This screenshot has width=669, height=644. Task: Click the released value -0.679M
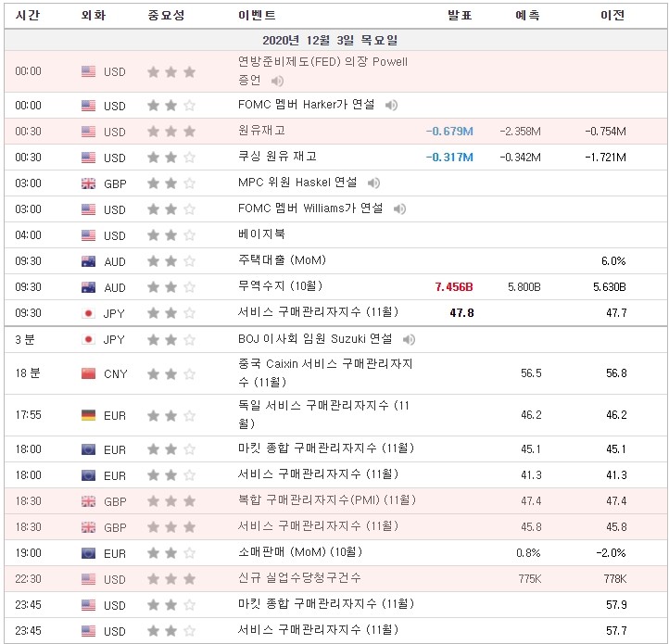tap(449, 132)
